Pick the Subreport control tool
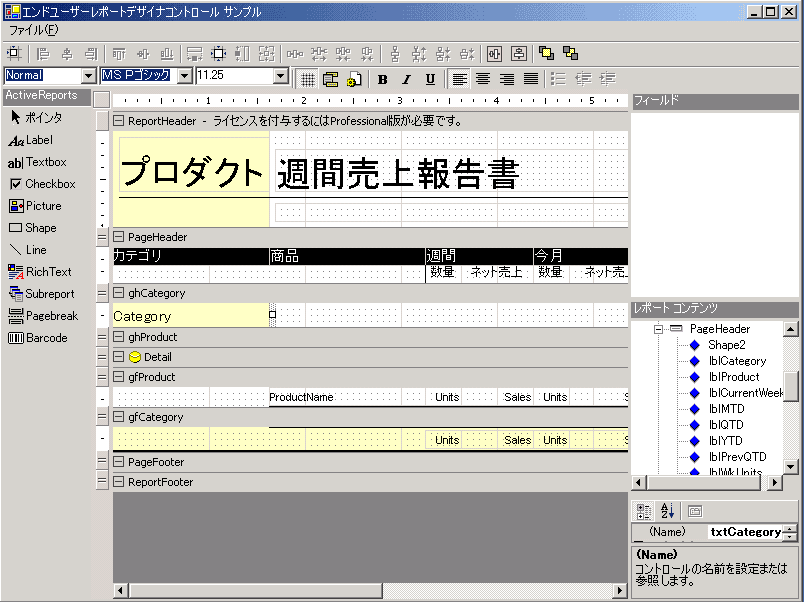Image resolution: width=806 pixels, height=603 pixels. pos(42,294)
